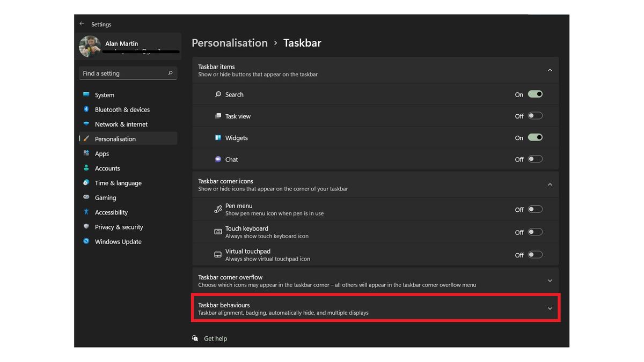Select Accounts in the sidebar
Image resolution: width=644 pixels, height=362 pixels.
coord(107,168)
